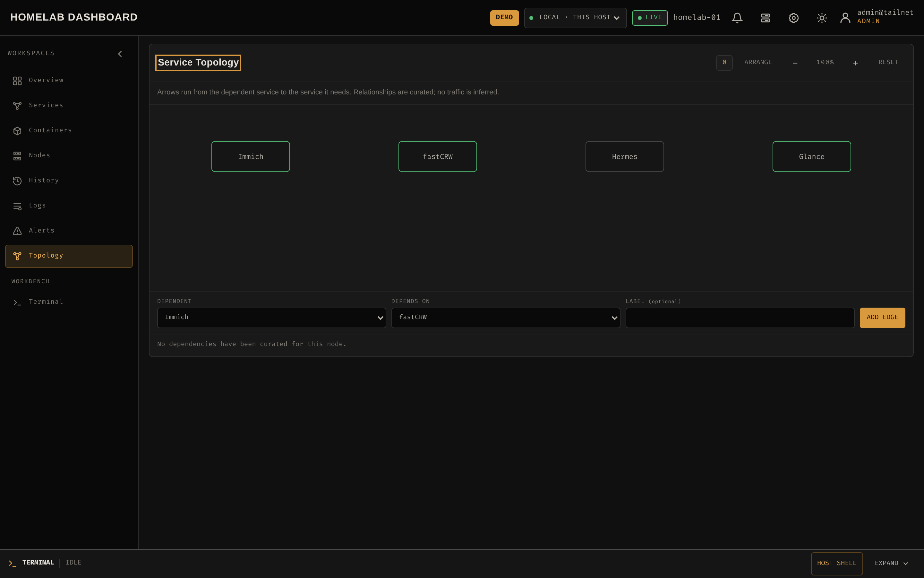Image resolution: width=924 pixels, height=578 pixels.
Task: Switch to the Nodes workspace
Action: click(69, 156)
